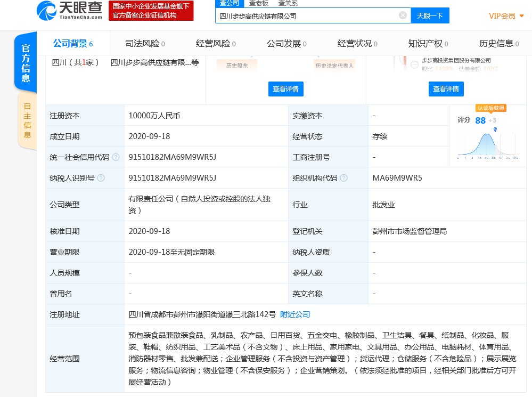This screenshot has height=397, width=532.
Task: Open the 附近公司 link
Action: (x=295, y=314)
